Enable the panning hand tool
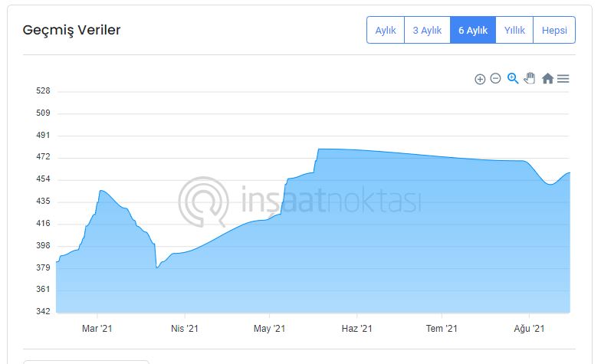601x364 pixels. 530,78
